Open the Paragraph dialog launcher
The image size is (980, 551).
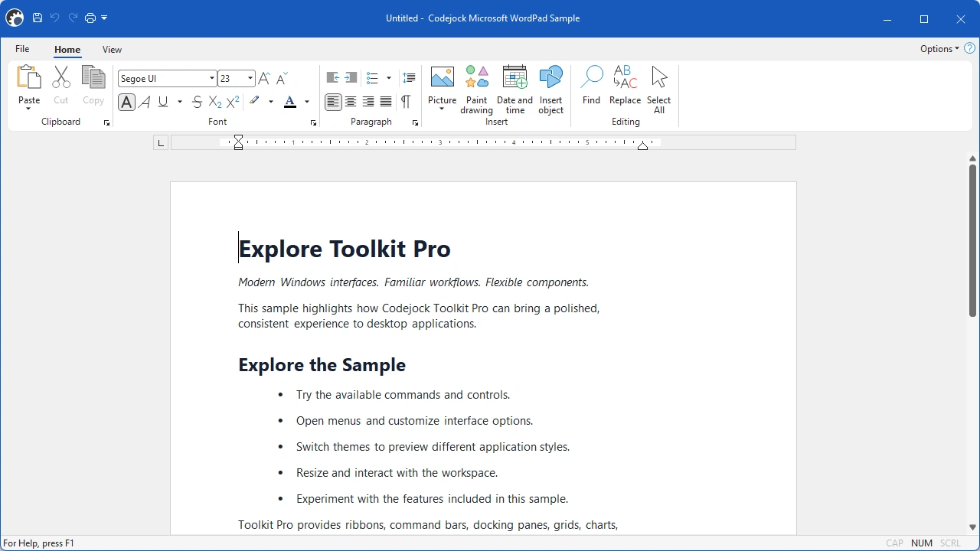tap(415, 122)
